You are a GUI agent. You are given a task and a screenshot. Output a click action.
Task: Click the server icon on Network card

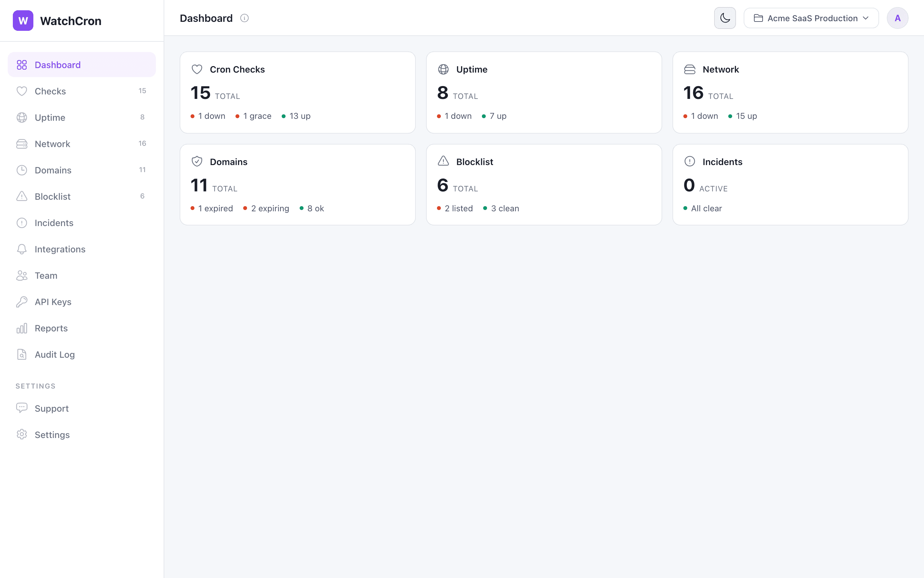689,70
